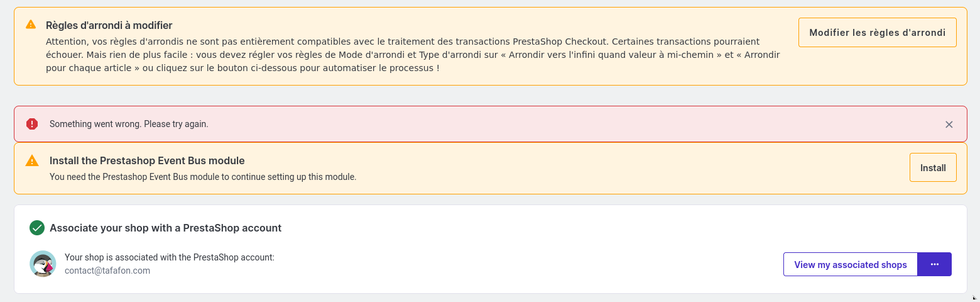The image size is (980, 302).
Task: Click the Associate your shop heading
Action: [x=165, y=228]
